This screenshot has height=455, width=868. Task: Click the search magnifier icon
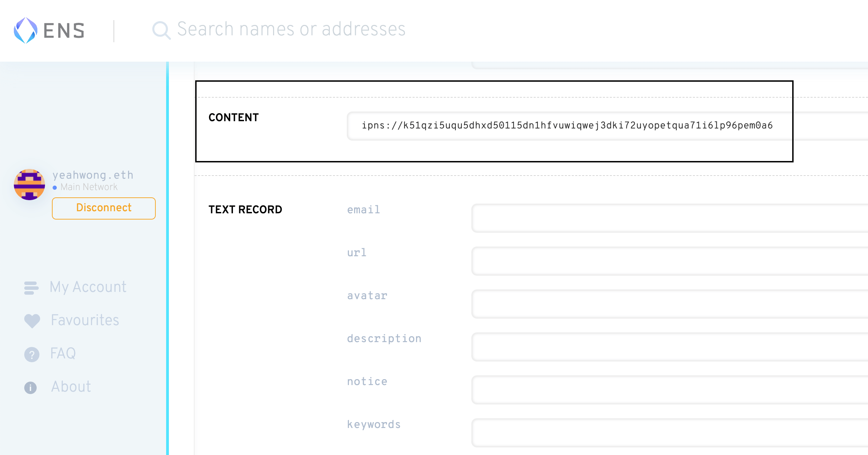tap(161, 30)
